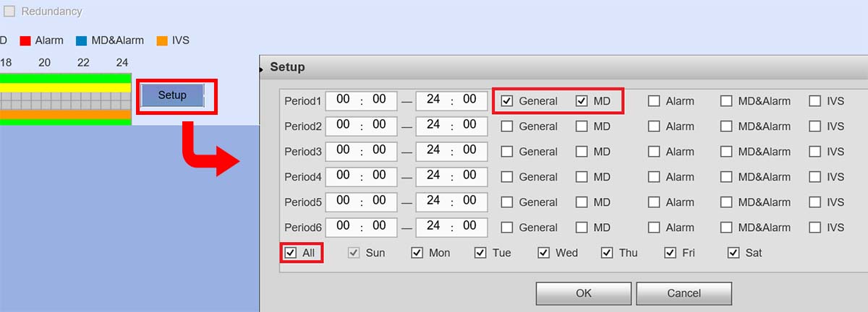The image size is (868, 312).
Task: Uncheck the Mon day checkbox
Action: (417, 253)
